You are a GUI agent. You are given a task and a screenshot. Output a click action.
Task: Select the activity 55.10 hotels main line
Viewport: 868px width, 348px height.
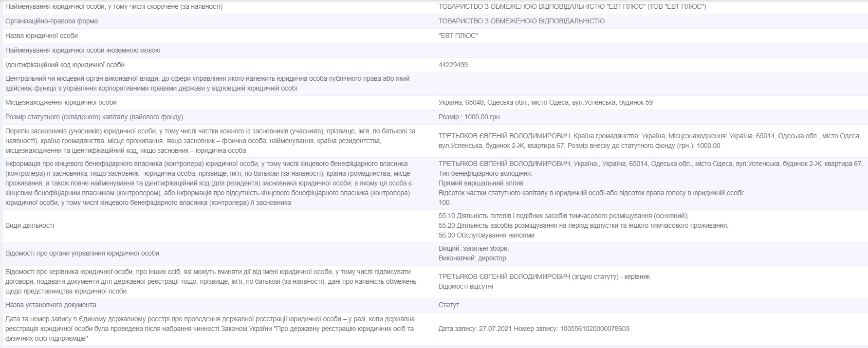click(x=563, y=216)
